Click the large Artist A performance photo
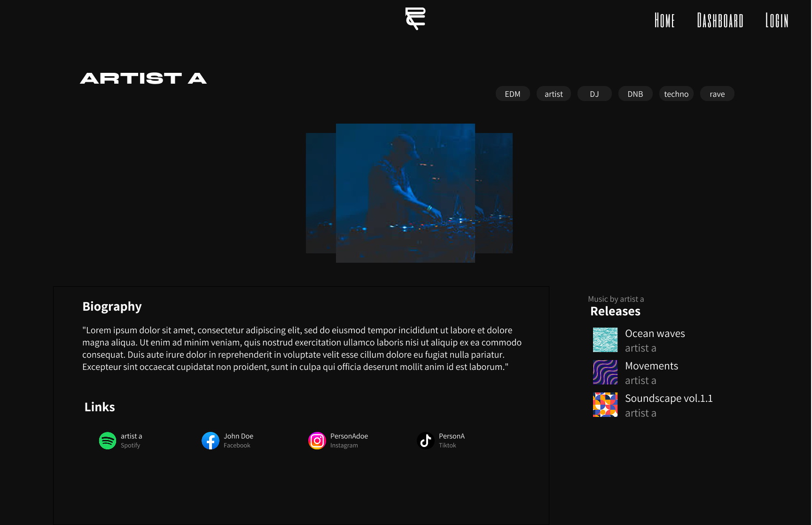The height and width of the screenshot is (525, 812). (405, 193)
